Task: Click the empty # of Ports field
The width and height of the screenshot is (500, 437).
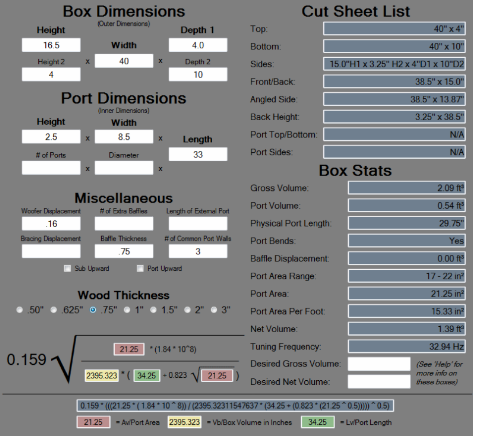Action: [51, 168]
